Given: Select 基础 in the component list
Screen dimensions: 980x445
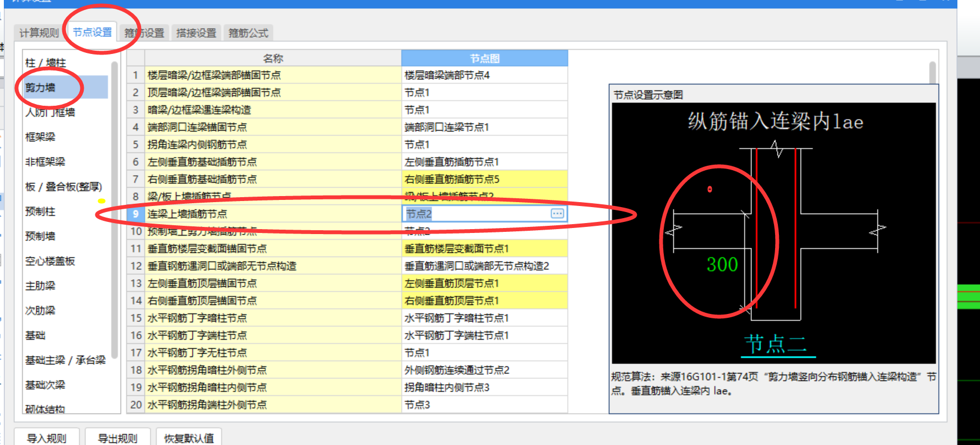Looking at the screenshot, I should [x=35, y=335].
